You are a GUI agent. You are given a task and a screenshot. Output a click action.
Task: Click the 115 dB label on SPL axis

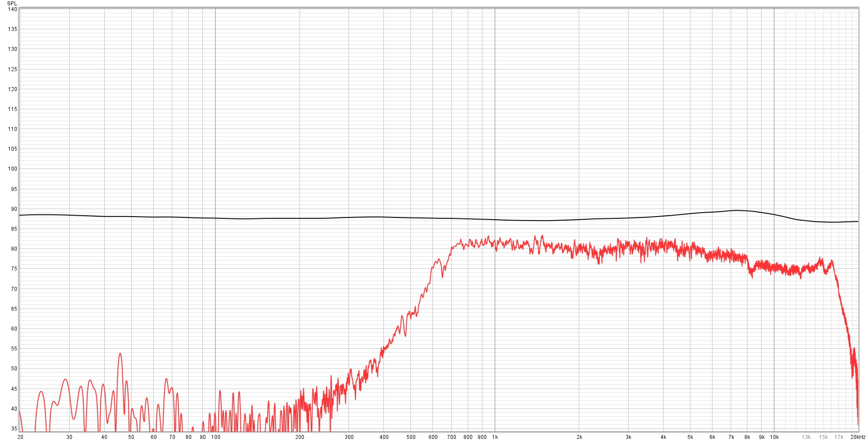12,109
